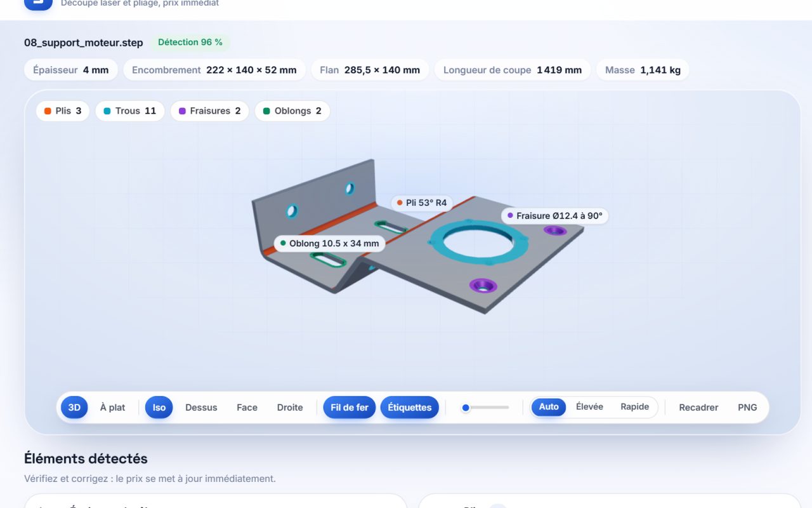Click the Oblongs 2 filter chip
Viewport: 812px width, 508px height.
point(292,111)
